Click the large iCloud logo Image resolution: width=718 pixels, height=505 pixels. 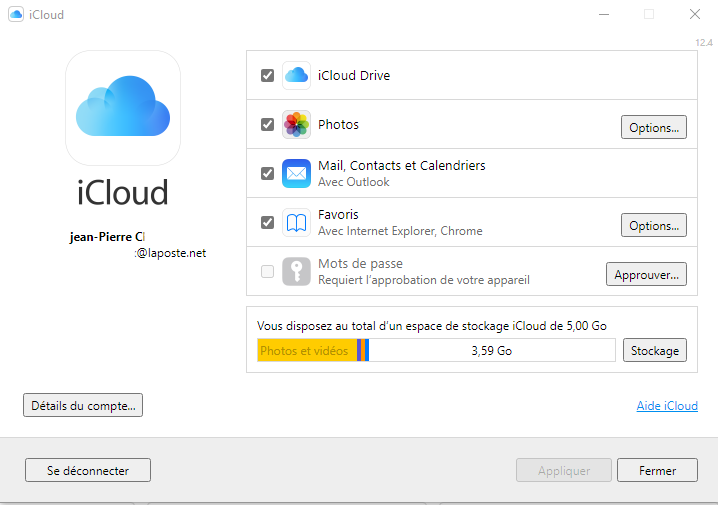123,108
